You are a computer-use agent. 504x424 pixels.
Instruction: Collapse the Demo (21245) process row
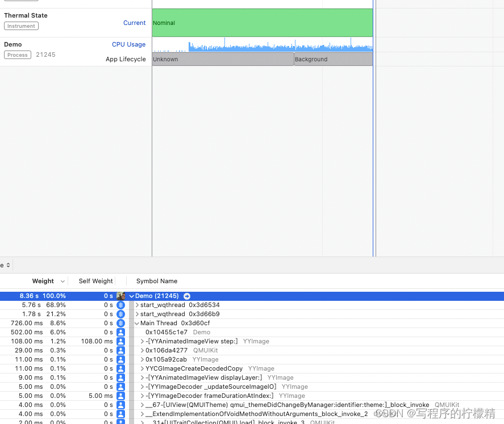tap(131, 296)
